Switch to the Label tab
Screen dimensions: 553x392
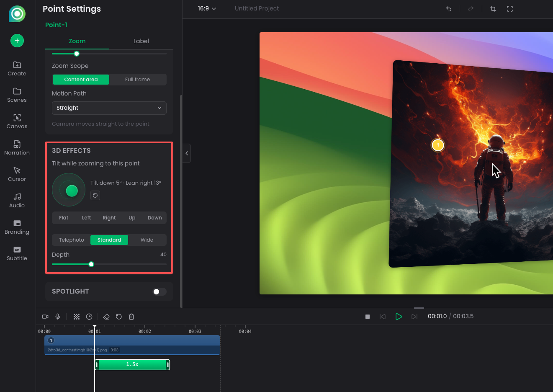point(141,41)
